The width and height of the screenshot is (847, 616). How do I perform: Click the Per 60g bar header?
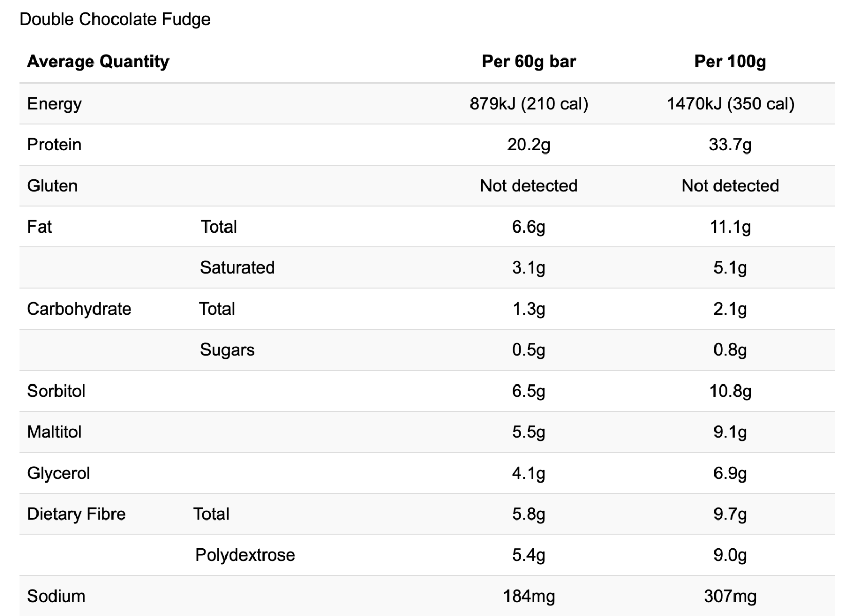[x=529, y=62]
